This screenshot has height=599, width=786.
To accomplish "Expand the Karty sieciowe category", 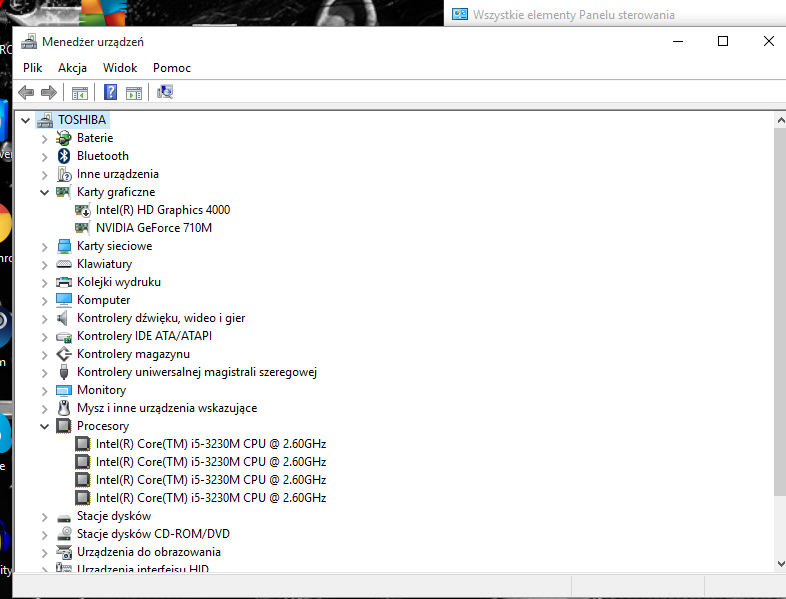I will tap(45, 247).
